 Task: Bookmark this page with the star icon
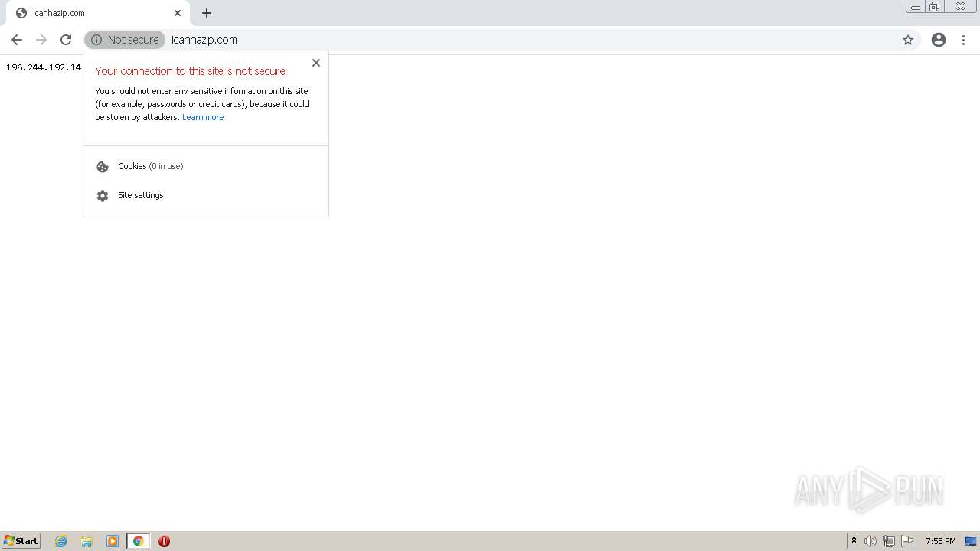point(908,40)
